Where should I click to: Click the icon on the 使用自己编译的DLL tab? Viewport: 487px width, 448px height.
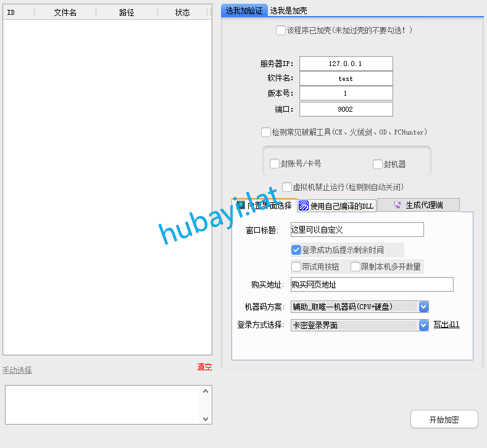point(304,206)
